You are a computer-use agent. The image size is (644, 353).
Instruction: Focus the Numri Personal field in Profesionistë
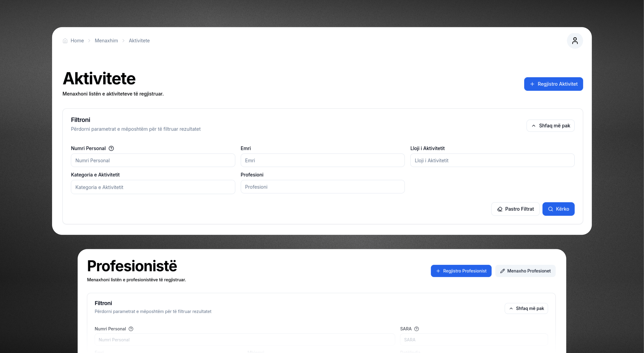coord(245,340)
